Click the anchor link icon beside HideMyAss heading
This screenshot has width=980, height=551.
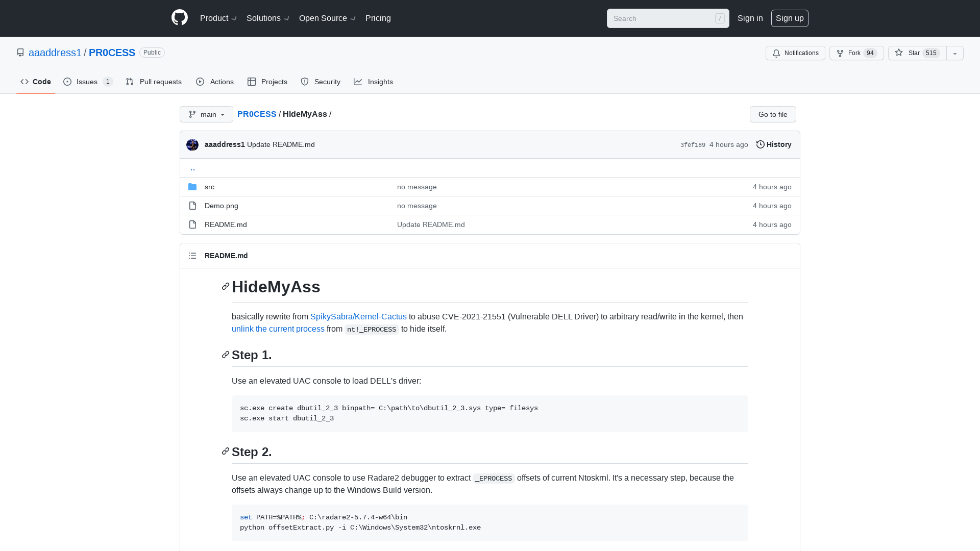pyautogui.click(x=225, y=287)
